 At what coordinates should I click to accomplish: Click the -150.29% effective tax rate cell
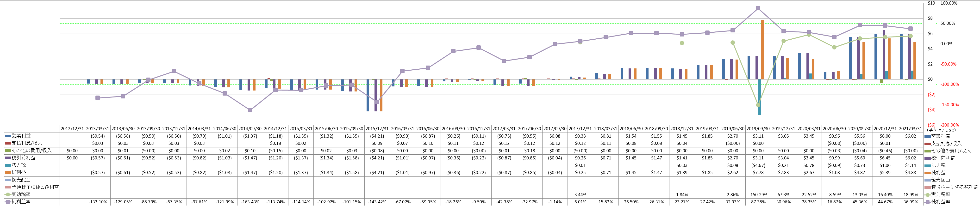coord(758,195)
